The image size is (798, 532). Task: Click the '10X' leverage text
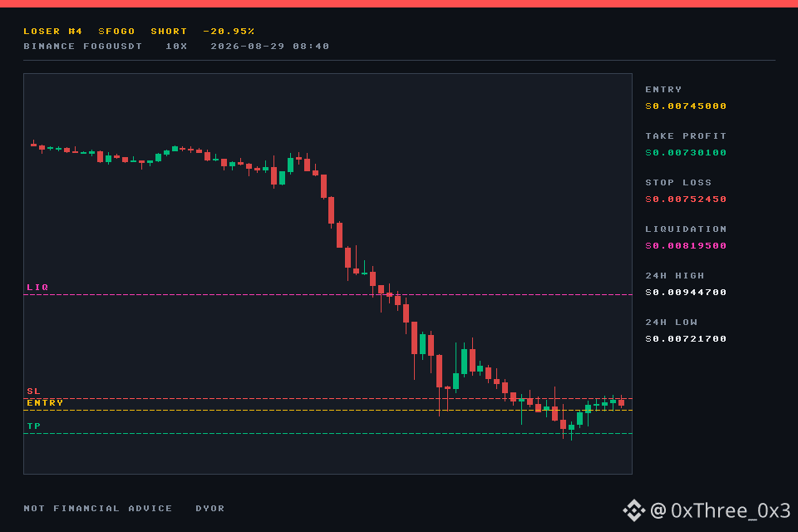pos(176,47)
